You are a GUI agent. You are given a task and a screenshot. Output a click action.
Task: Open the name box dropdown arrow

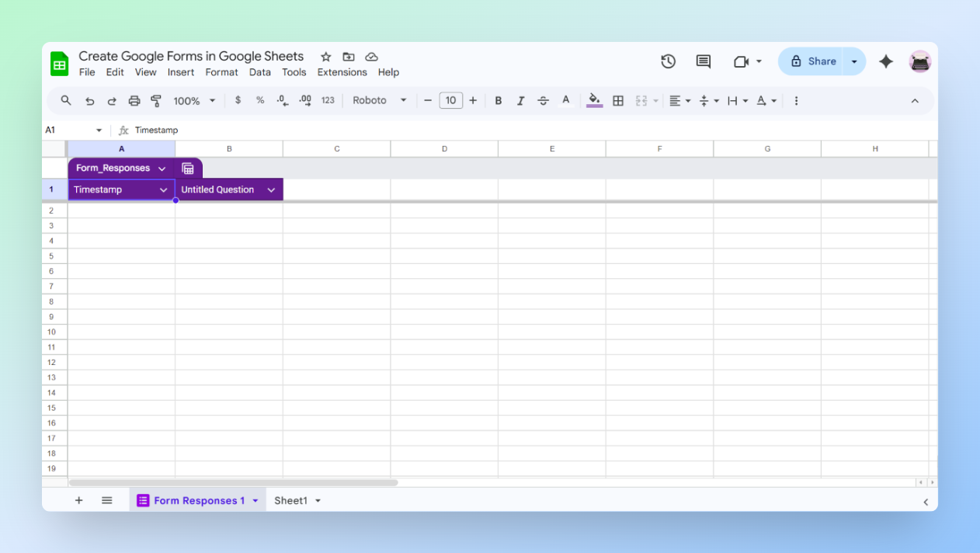point(99,130)
